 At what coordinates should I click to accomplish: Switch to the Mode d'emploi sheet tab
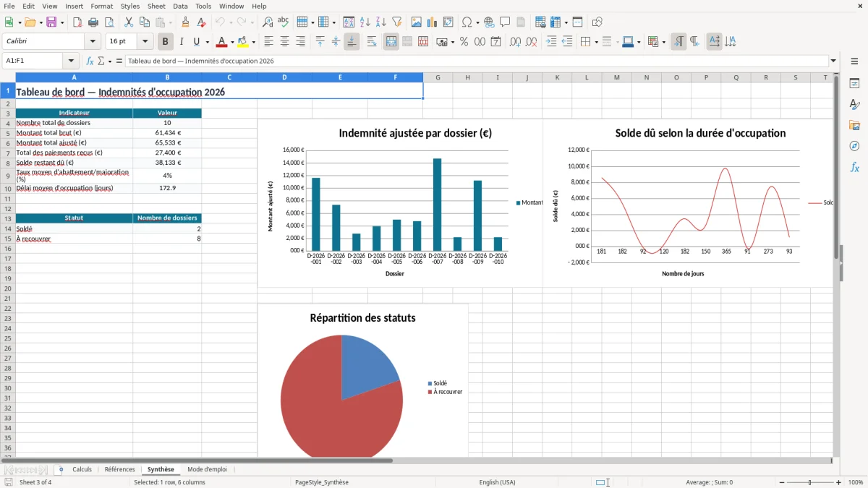click(x=207, y=469)
